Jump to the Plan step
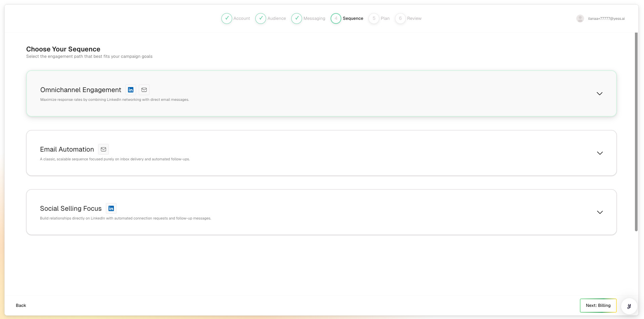The width and height of the screenshot is (644, 319). (x=385, y=18)
